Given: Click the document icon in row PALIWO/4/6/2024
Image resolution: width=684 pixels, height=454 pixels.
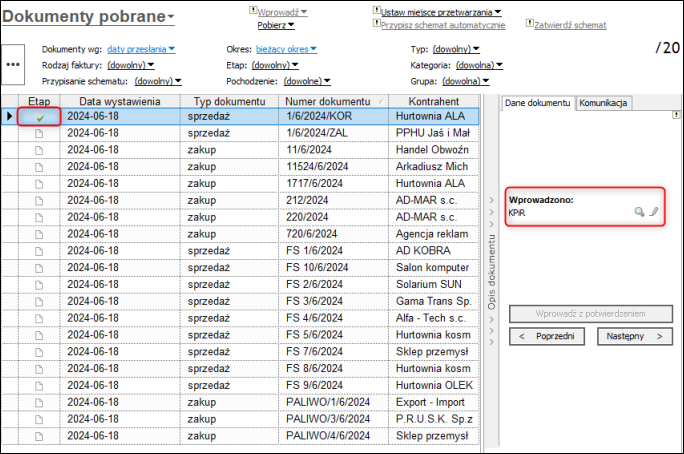Looking at the screenshot, I should coord(39,436).
